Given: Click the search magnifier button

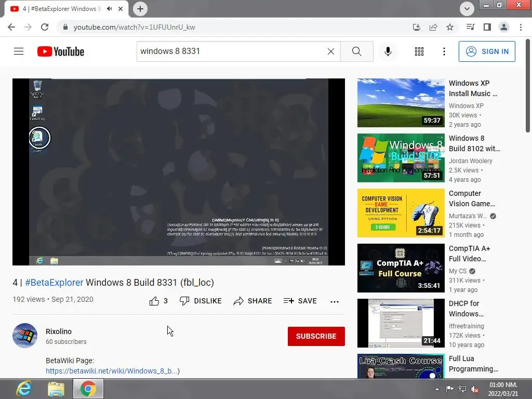Looking at the screenshot, I should (356, 51).
